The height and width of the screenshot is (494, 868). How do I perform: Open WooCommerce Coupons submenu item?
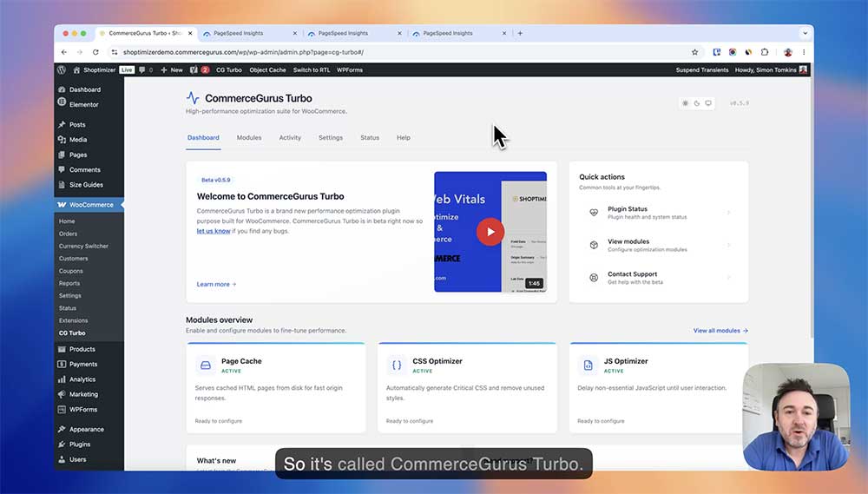pyautogui.click(x=71, y=271)
